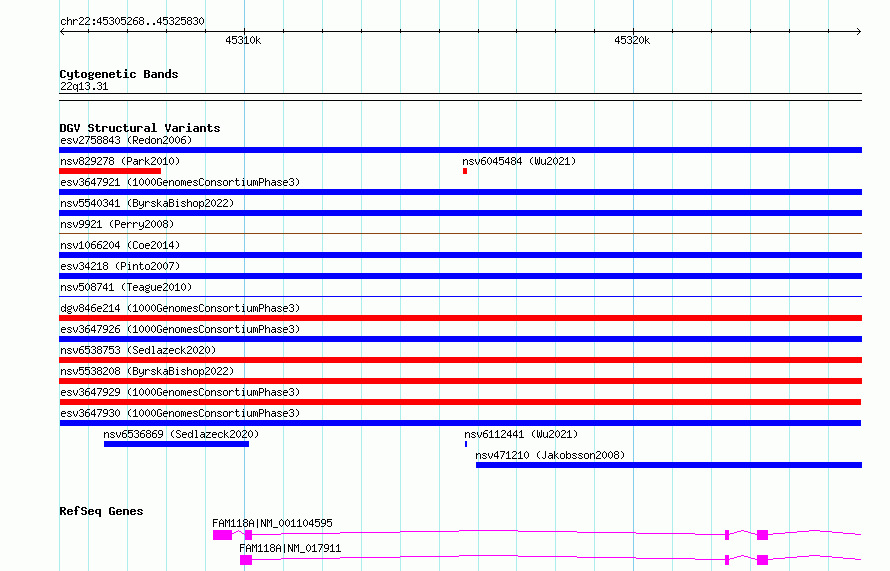Select the red dgv846e214 variant bar
This screenshot has width=890, height=571.
click(x=460, y=318)
